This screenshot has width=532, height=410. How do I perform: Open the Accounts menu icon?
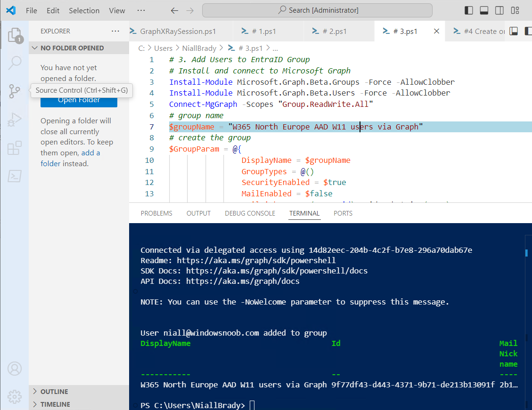pyautogui.click(x=15, y=369)
